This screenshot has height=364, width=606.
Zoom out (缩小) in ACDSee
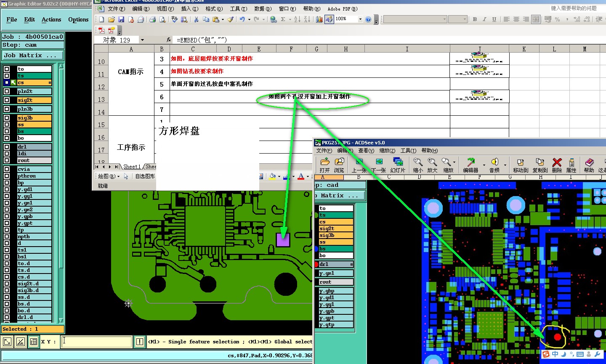click(x=418, y=165)
